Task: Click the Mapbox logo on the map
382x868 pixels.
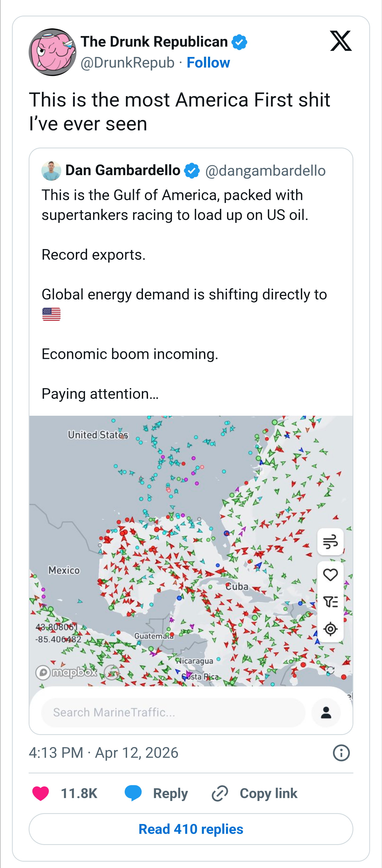Action: pos(67,672)
